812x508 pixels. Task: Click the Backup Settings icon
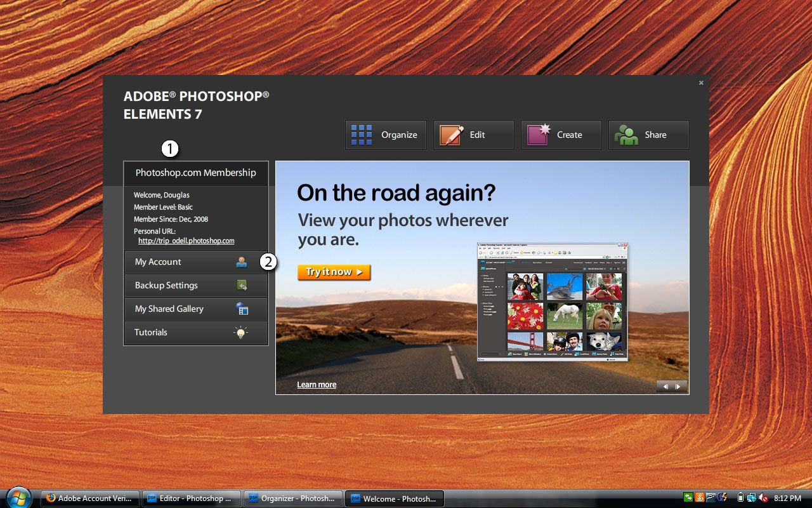tap(242, 285)
